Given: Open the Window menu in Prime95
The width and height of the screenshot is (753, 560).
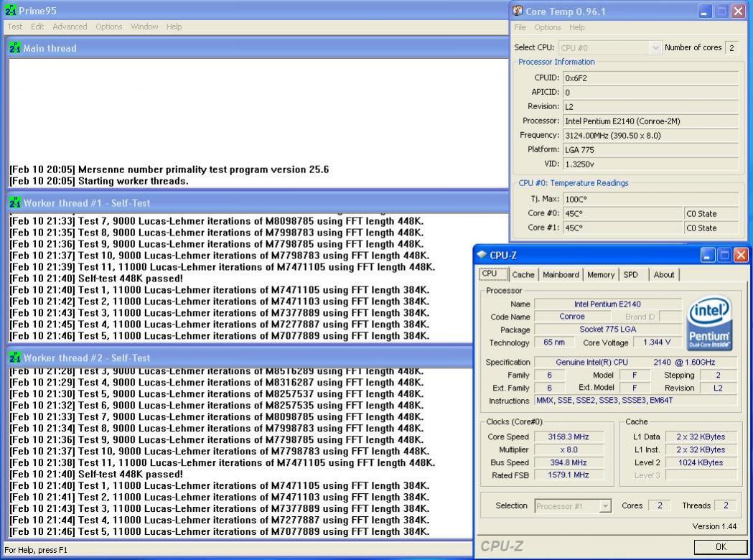Looking at the screenshot, I should 144,27.
